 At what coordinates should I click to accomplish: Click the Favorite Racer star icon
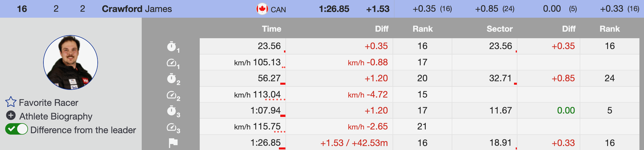click(11, 102)
